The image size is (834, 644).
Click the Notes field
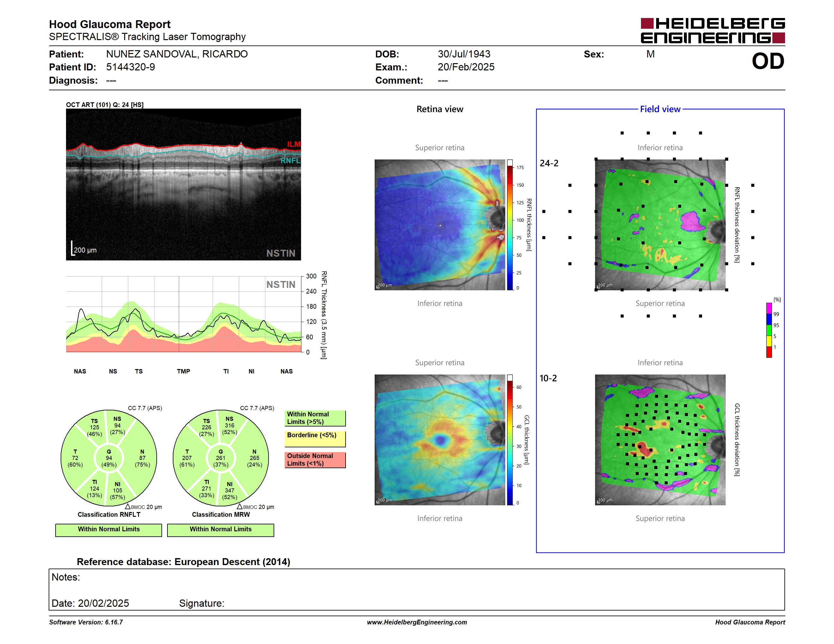(x=417, y=589)
